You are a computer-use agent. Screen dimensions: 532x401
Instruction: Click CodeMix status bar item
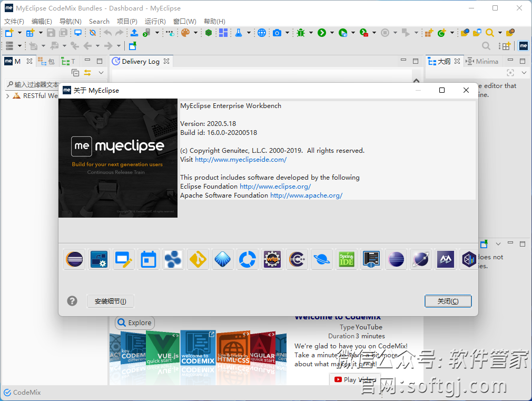[x=22, y=392]
